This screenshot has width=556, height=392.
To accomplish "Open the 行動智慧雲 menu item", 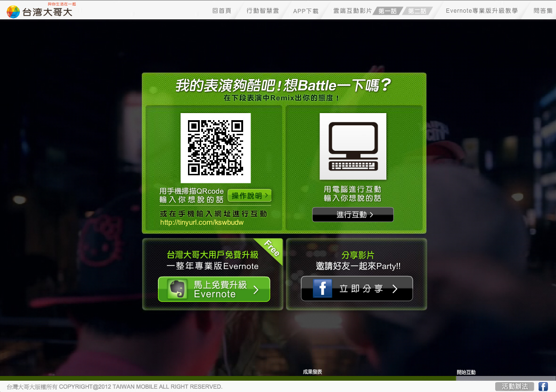I will click(262, 11).
